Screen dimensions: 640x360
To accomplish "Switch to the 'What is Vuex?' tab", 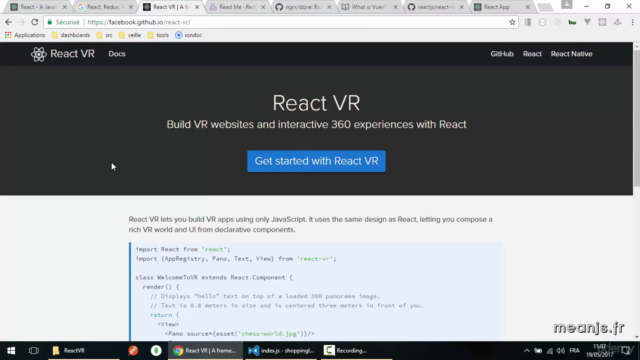I will click(x=369, y=7).
